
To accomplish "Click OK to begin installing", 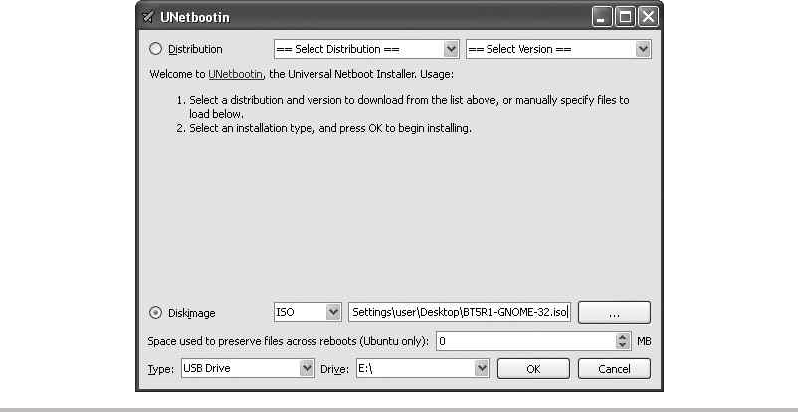I will tap(533, 369).
